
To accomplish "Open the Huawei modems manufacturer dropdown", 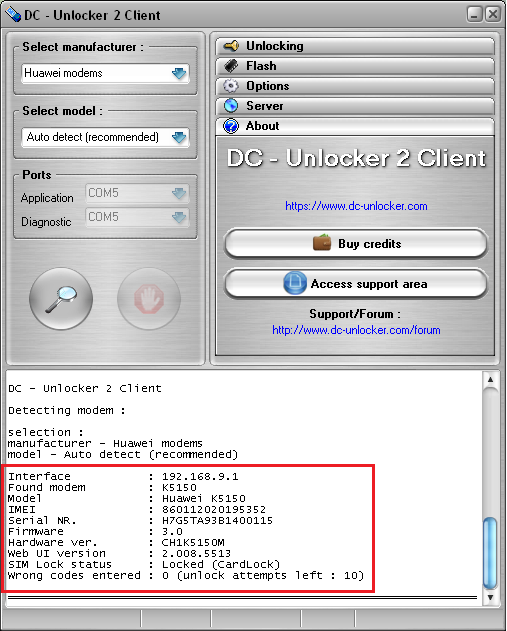I will pos(105,73).
